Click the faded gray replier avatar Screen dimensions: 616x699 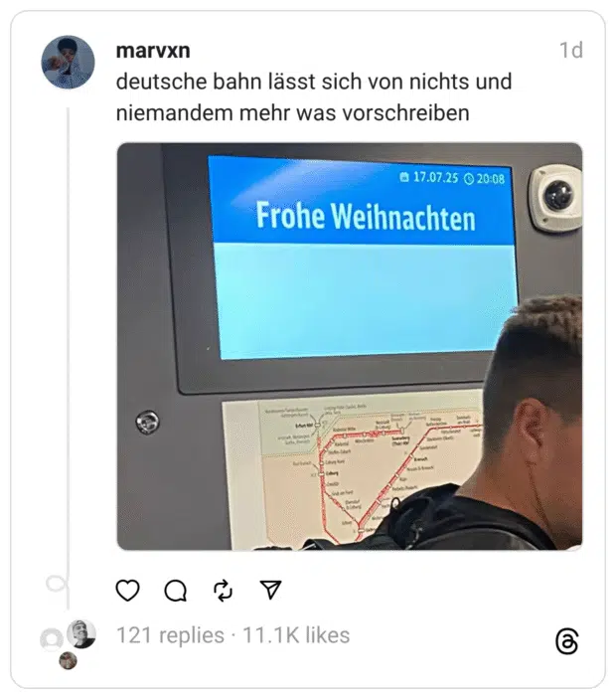pyautogui.click(x=52, y=640)
